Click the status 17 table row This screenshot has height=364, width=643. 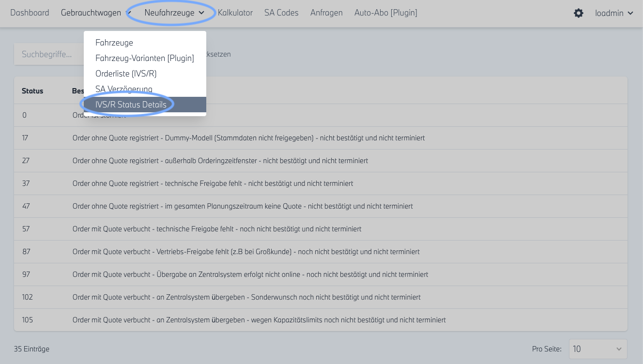coord(248,138)
